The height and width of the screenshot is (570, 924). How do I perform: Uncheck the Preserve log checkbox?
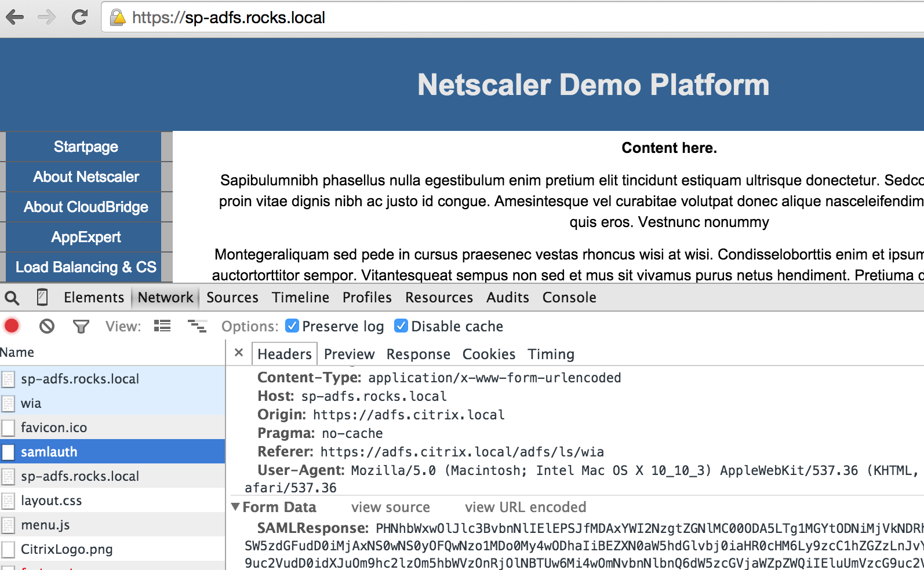pos(292,326)
